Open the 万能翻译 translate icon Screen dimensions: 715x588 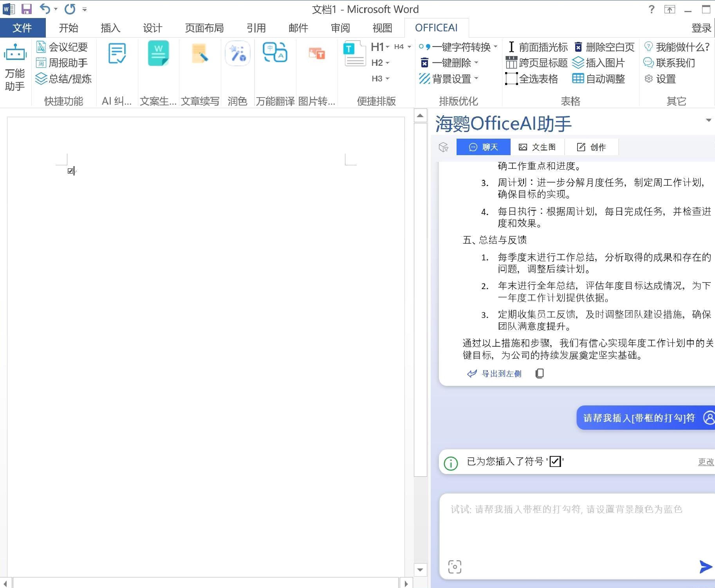275,52
